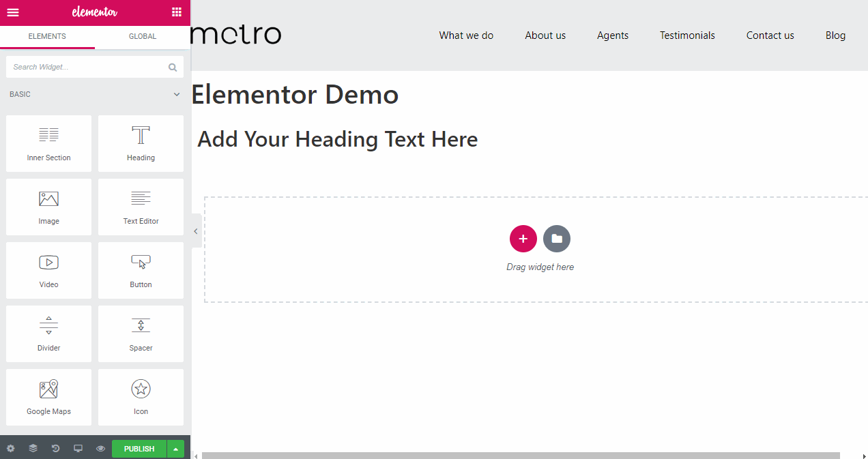Go to Agents menu item
Screen dimensions: 868x459
[x=613, y=35]
